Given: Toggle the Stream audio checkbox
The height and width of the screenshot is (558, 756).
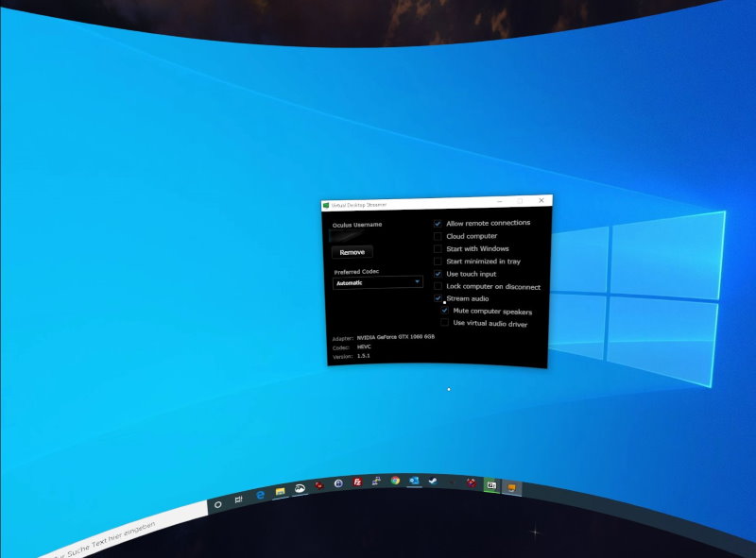Looking at the screenshot, I should click(x=438, y=298).
